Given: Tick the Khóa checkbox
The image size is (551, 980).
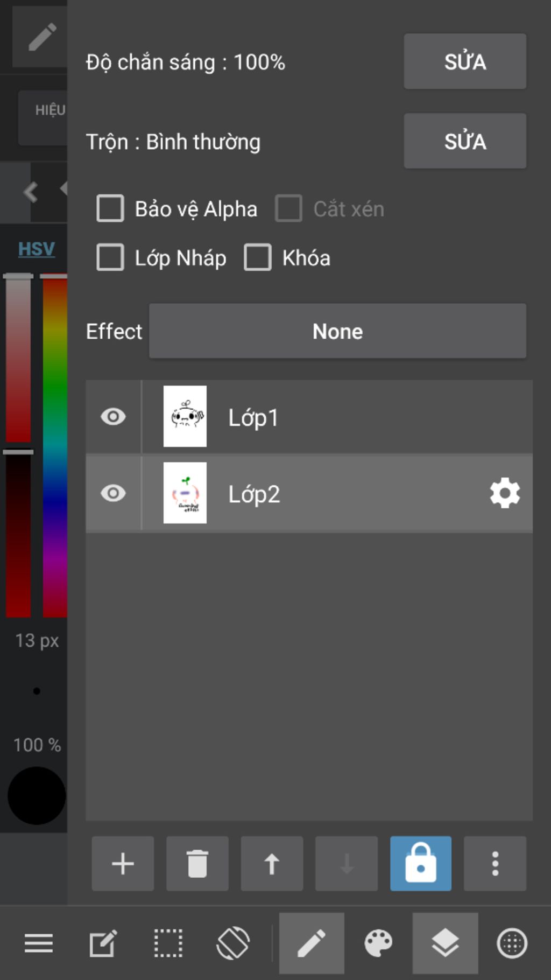Looking at the screenshot, I should [x=258, y=257].
